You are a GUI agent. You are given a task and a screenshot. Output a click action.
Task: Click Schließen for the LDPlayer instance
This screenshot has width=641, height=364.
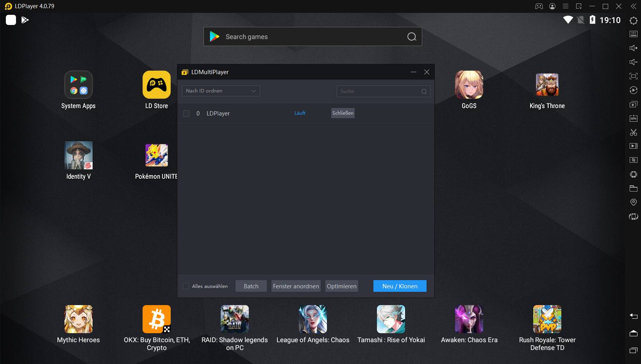pos(343,113)
